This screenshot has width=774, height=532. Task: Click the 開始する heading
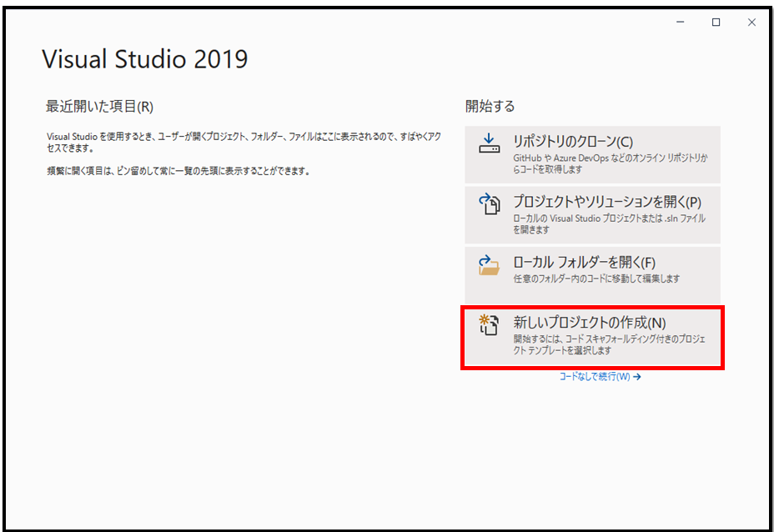[x=490, y=106]
